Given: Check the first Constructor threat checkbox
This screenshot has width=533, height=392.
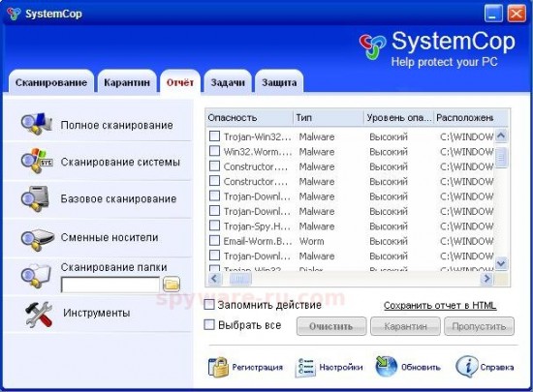Looking at the screenshot, I should (x=214, y=166).
